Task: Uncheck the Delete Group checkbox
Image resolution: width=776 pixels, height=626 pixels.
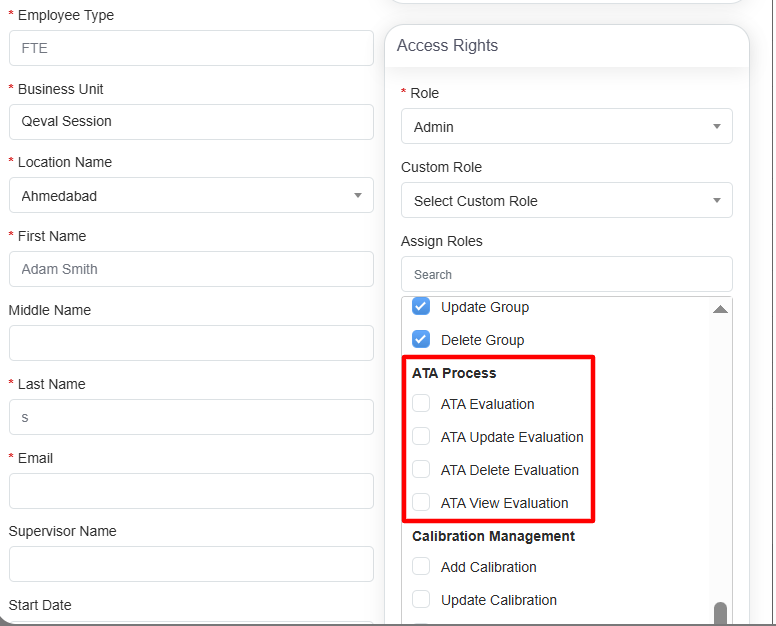Action: (x=421, y=340)
